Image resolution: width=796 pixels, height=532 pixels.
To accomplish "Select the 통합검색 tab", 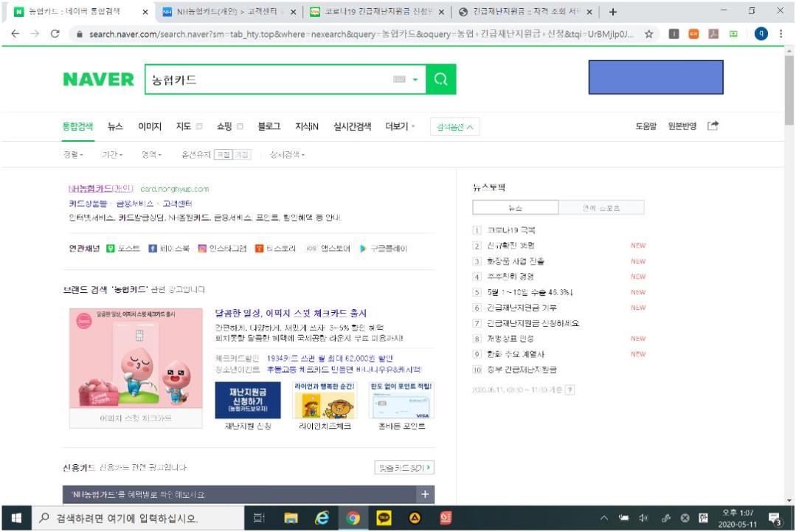I will coord(77,126).
